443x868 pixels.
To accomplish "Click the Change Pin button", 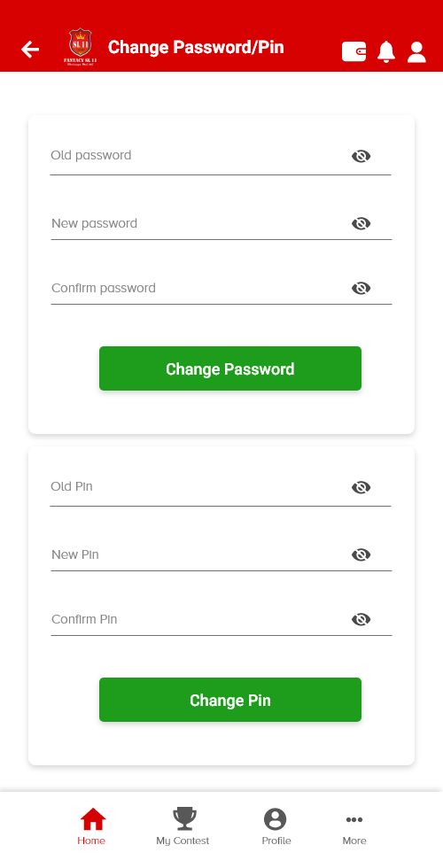I will tap(230, 700).
